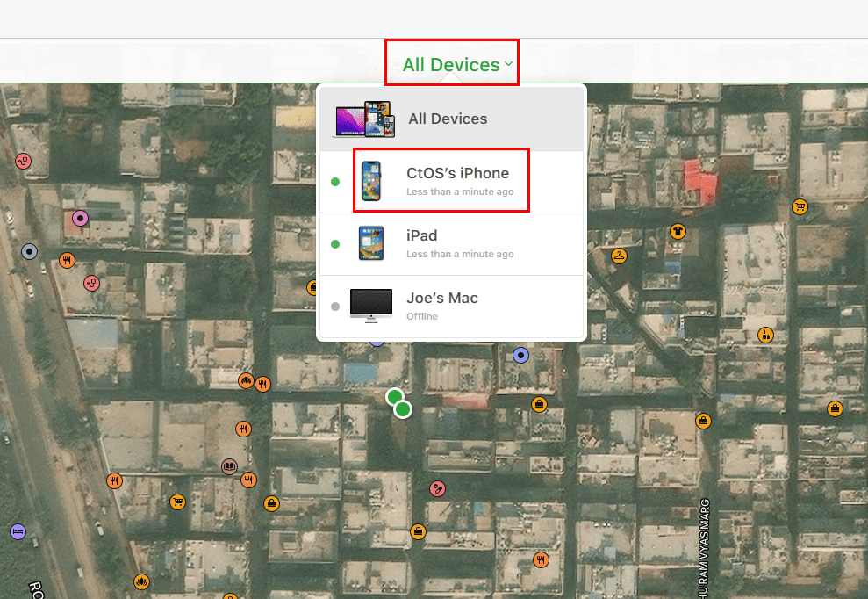Click the lotus flower map marker

coord(141,581)
